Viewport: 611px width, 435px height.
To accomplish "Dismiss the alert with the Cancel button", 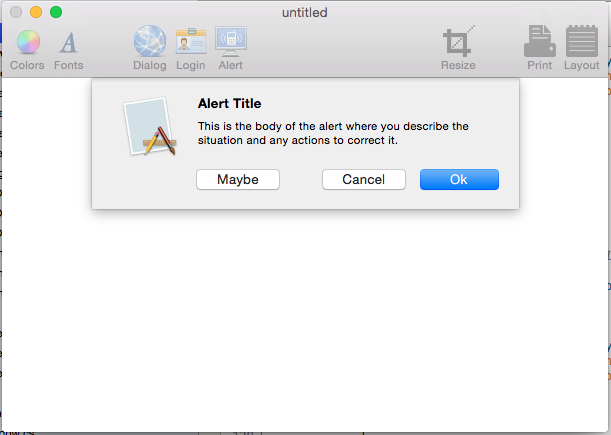I will pyautogui.click(x=364, y=179).
